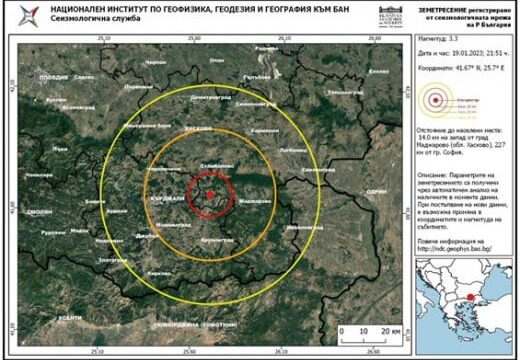Click the Одрин city label

(x=377, y=192)
